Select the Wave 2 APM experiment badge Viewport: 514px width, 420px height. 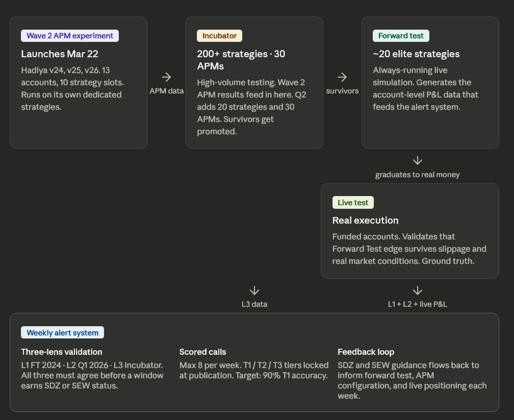tap(70, 36)
